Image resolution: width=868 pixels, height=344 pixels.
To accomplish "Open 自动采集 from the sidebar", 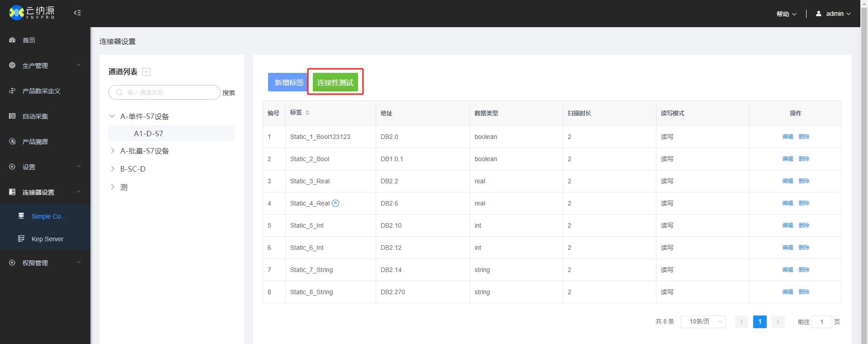I will click(35, 116).
